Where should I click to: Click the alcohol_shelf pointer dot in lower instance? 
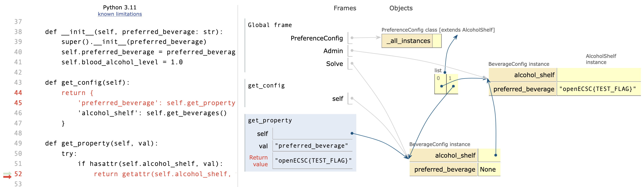(495, 155)
